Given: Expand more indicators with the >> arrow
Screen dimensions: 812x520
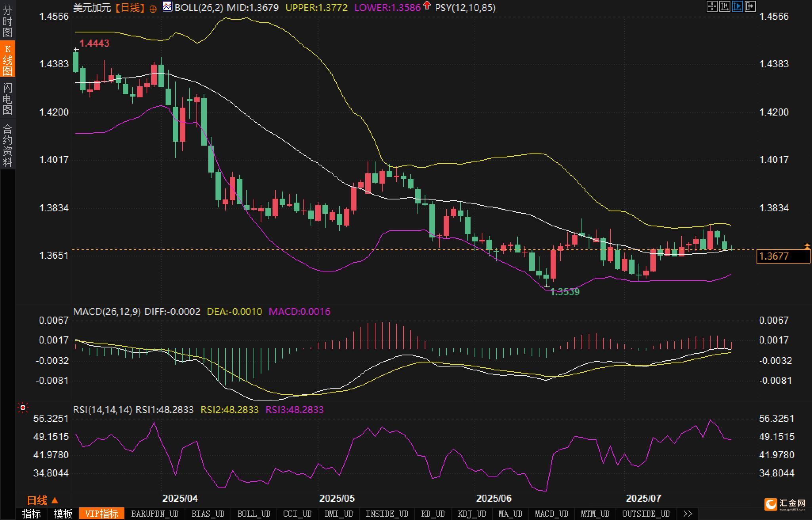Looking at the screenshot, I should coord(688,514).
